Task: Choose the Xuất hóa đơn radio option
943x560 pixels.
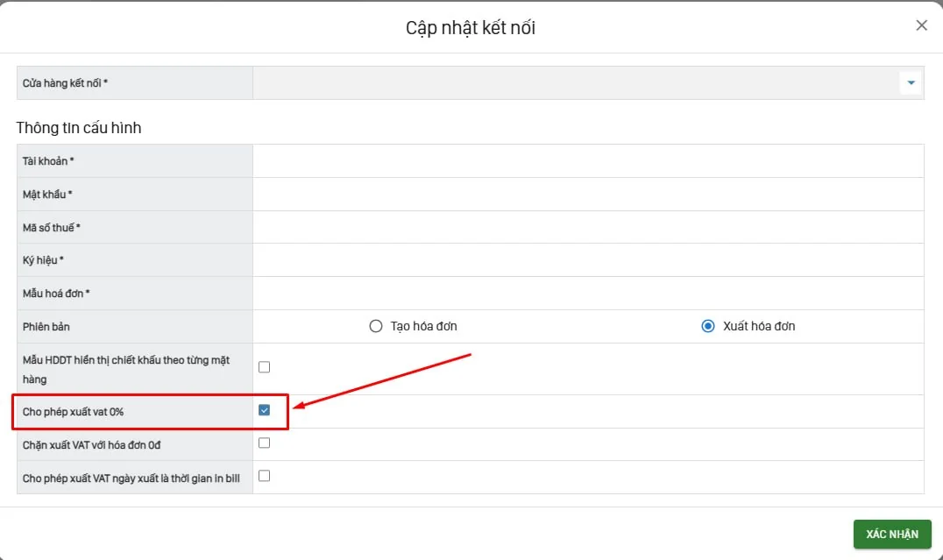Action: (x=708, y=326)
